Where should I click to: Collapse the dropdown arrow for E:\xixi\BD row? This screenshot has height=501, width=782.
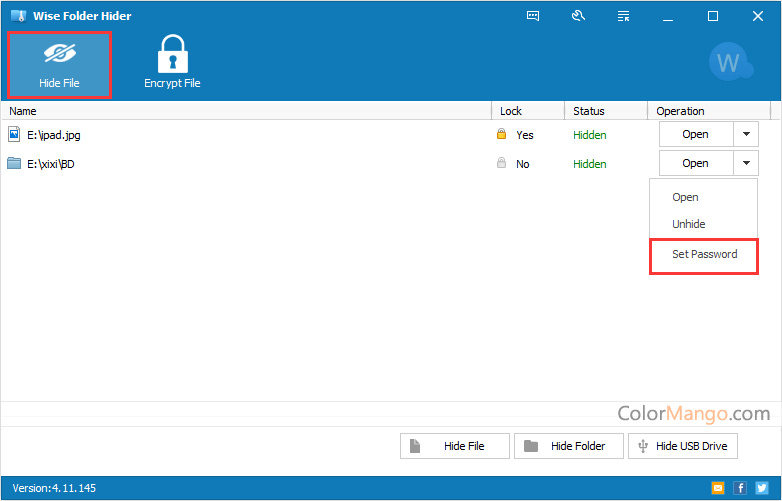pyautogui.click(x=746, y=163)
